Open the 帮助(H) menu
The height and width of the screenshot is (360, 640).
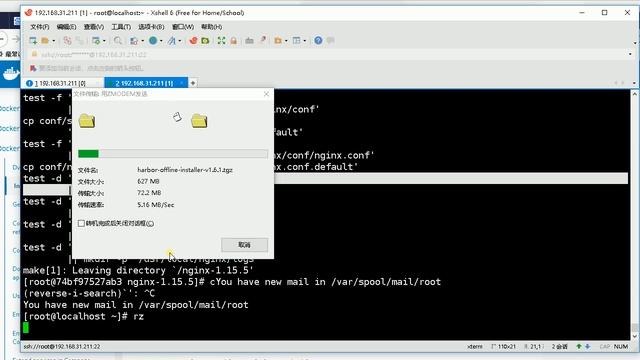pos(211,27)
